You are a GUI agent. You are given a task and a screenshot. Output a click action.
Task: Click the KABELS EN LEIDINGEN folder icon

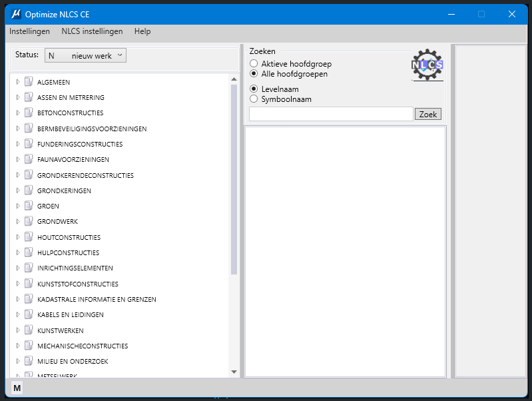29,314
